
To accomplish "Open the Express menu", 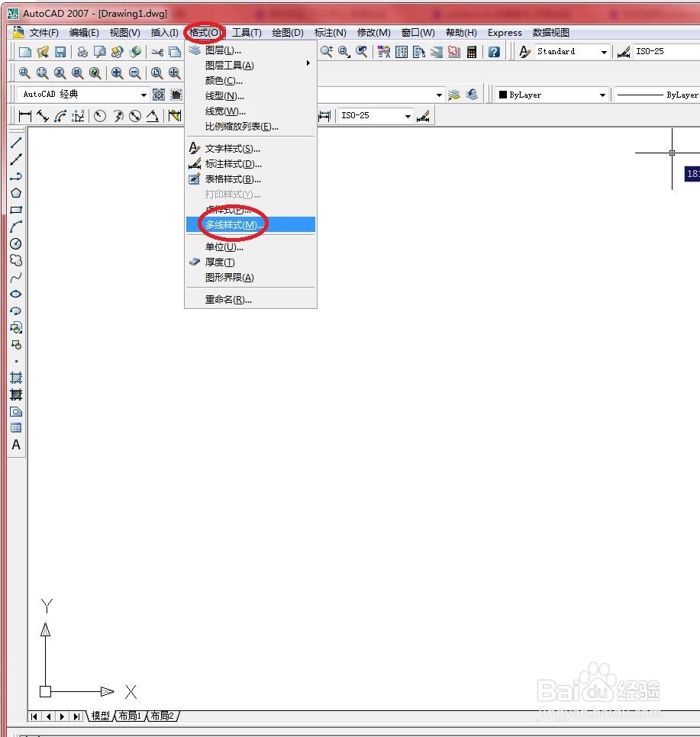I will coord(505,33).
